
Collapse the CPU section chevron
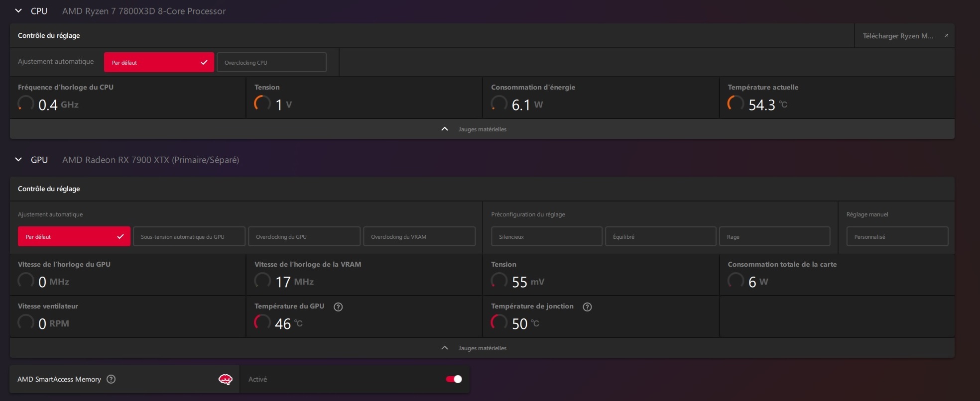click(x=18, y=10)
